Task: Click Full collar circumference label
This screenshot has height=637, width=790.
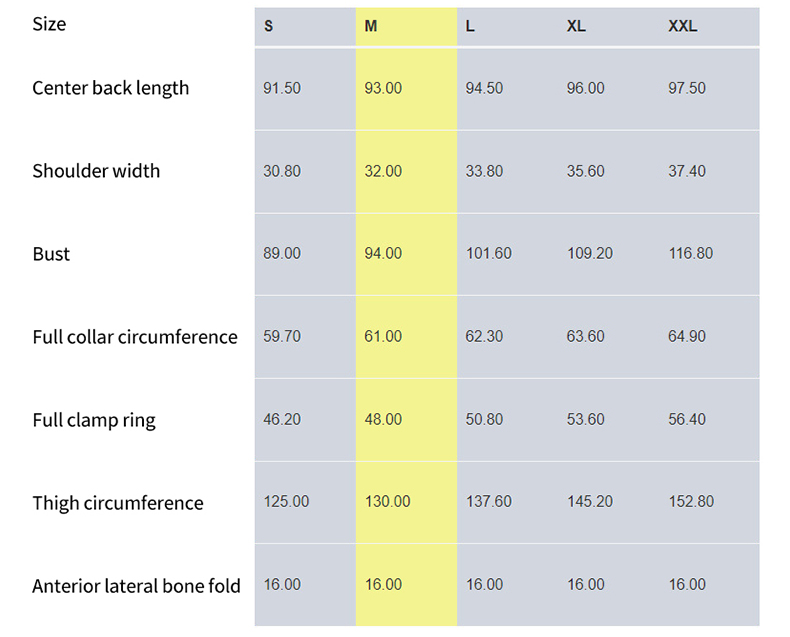Action: tap(135, 337)
